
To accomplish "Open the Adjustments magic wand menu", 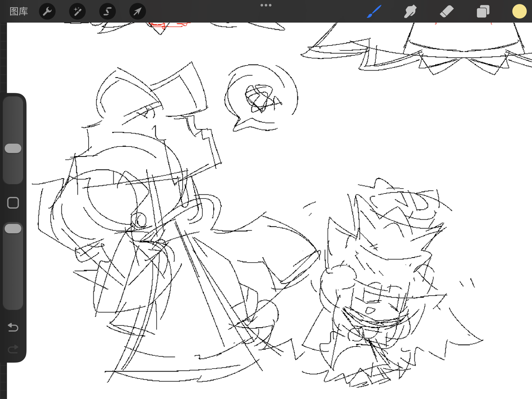I will tap(78, 12).
